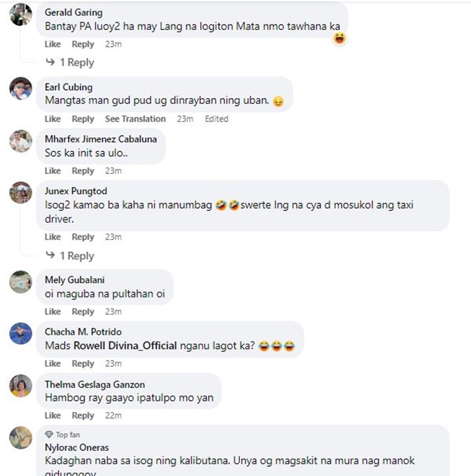Viewport: 471px width, 476px height.
Task: Like Mharfex Jimenez Cabaluna's comment
Action: pyautogui.click(x=53, y=171)
